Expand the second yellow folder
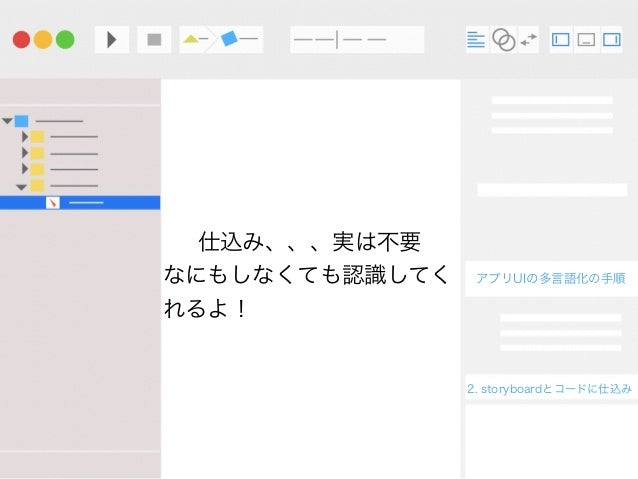The width and height of the screenshot is (638, 479). point(25,153)
